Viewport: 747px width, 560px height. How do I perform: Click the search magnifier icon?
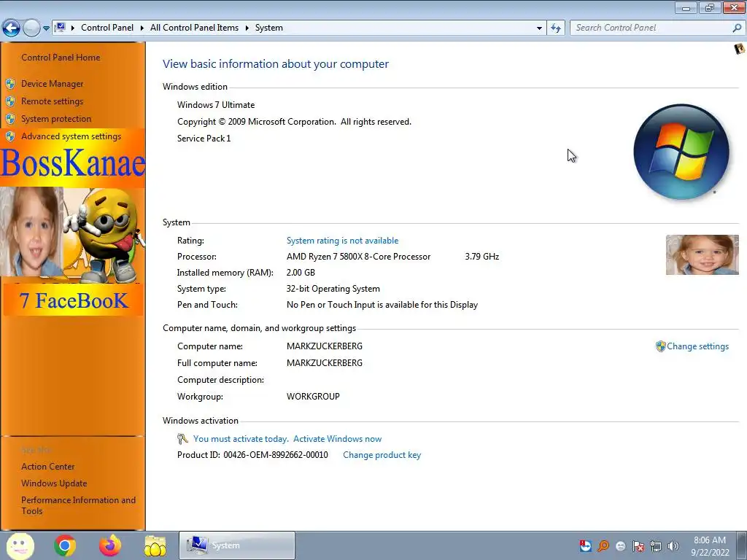[737, 28]
